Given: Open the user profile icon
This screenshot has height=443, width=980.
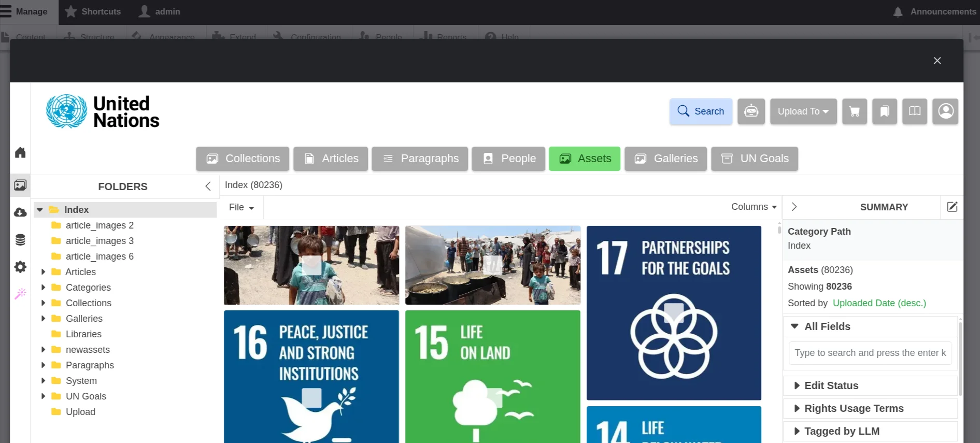Looking at the screenshot, I should click(945, 111).
